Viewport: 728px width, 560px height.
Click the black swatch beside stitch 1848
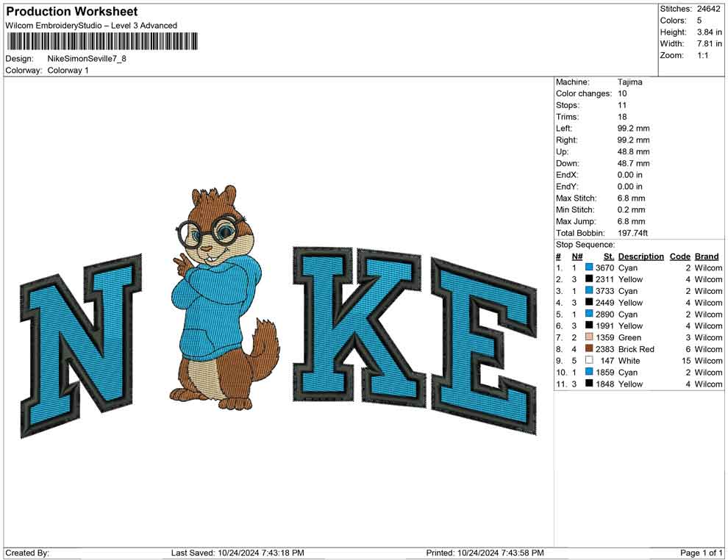[x=589, y=383]
